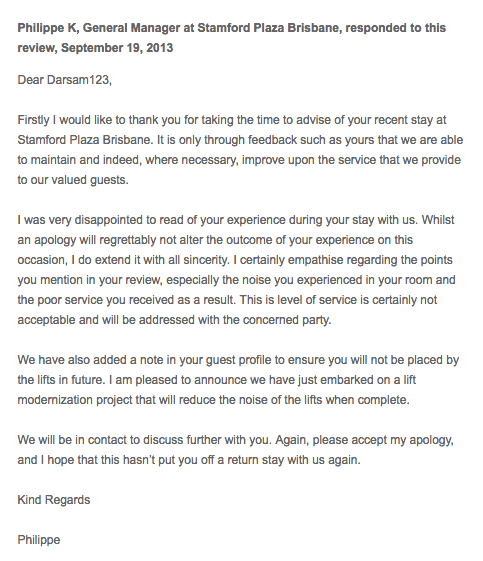Image resolution: width=483 pixels, height=561 pixels.
Task: Click the word apology in second paragraph
Action: (x=55, y=240)
